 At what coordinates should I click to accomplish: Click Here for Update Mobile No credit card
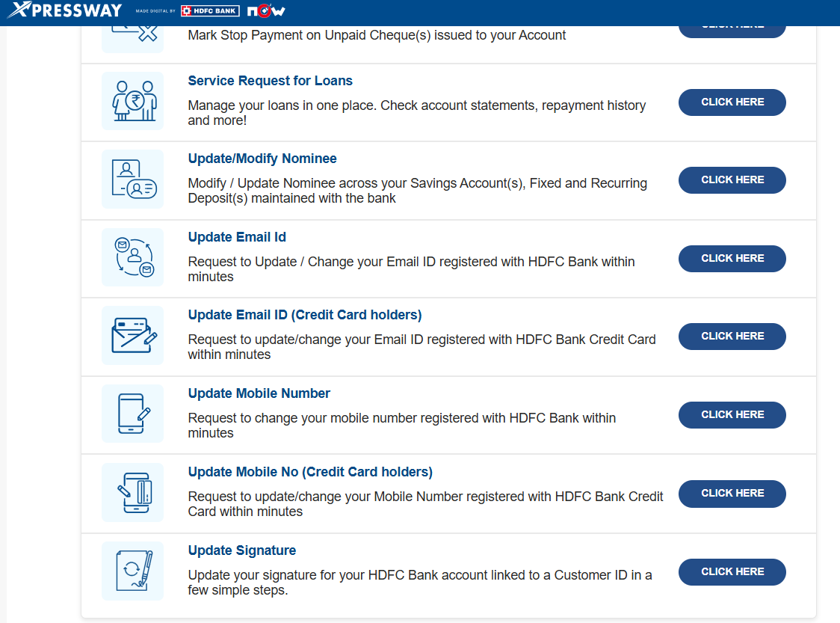click(732, 494)
